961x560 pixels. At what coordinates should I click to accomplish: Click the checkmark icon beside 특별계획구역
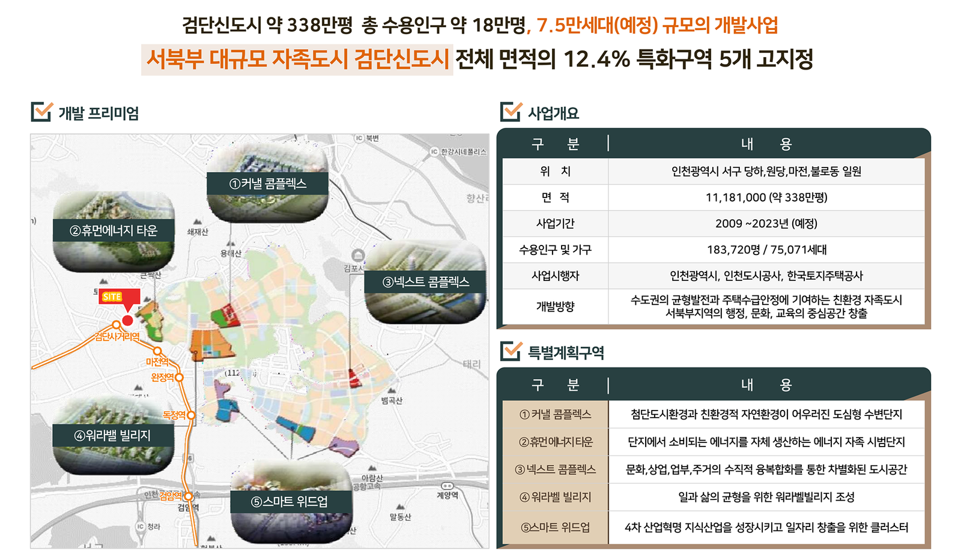511,351
